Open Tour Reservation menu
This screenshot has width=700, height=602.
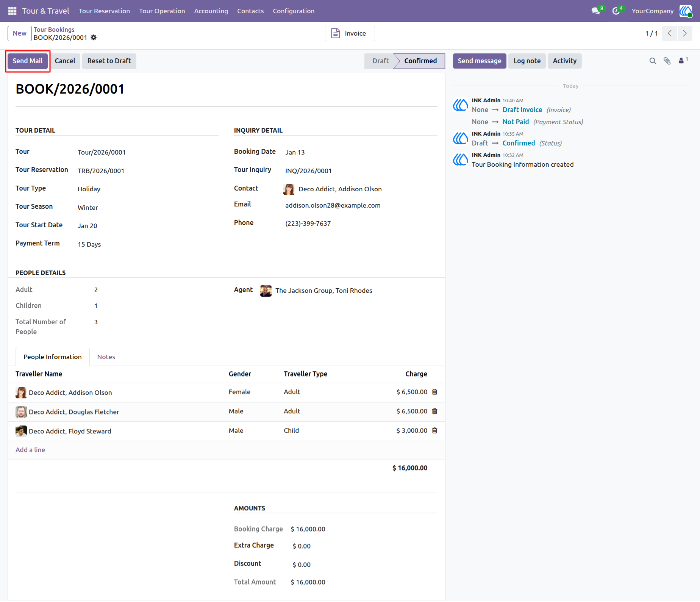tap(104, 11)
